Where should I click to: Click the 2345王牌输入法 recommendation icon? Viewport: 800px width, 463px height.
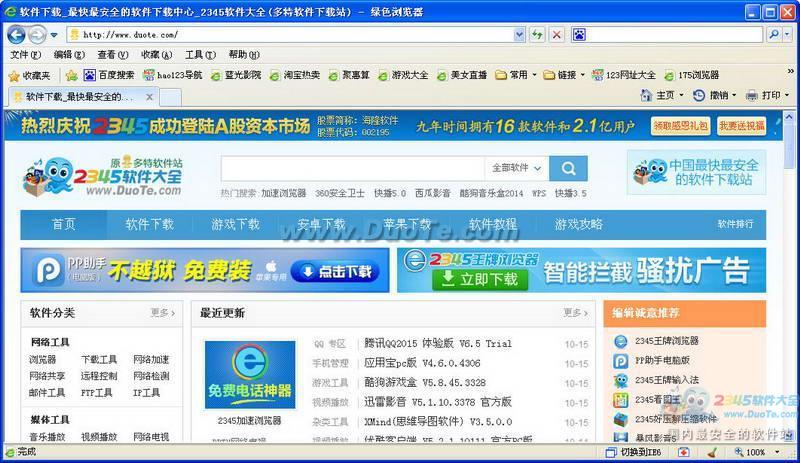[x=620, y=380]
